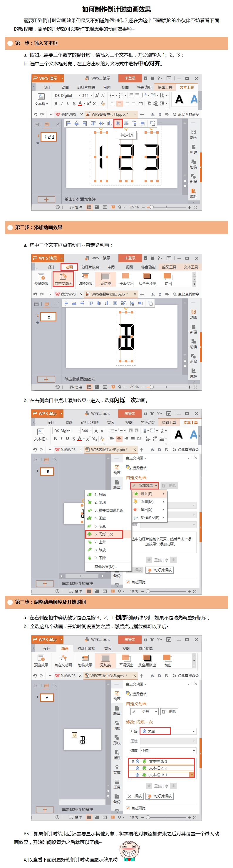This screenshot has width=233, height=868.
Task: Click center-align icon above the 123 digits
Action: [118, 123]
